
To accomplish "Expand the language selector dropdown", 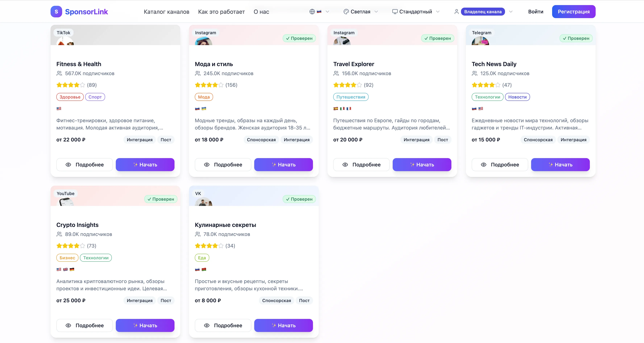I will 327,11.
